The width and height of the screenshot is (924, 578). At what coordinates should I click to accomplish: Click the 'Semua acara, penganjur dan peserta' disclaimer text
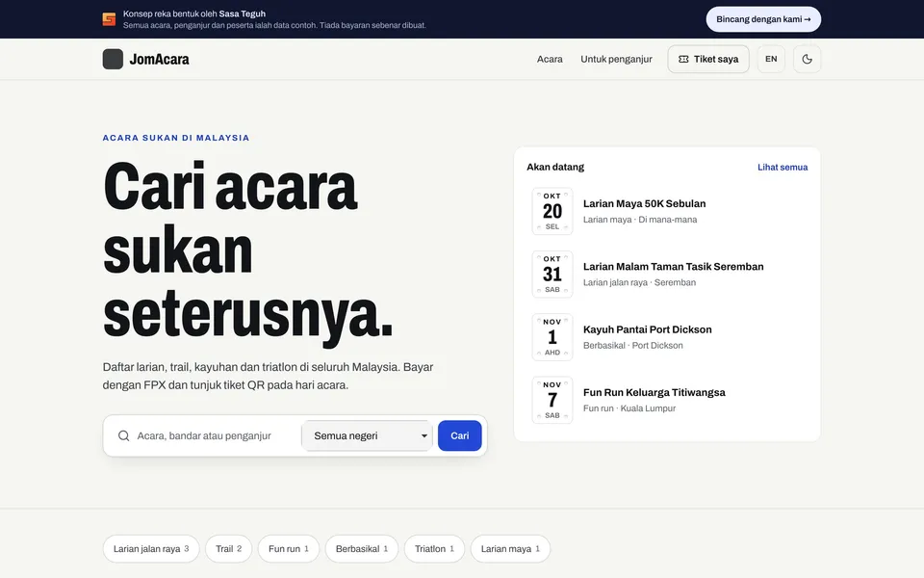274,25
